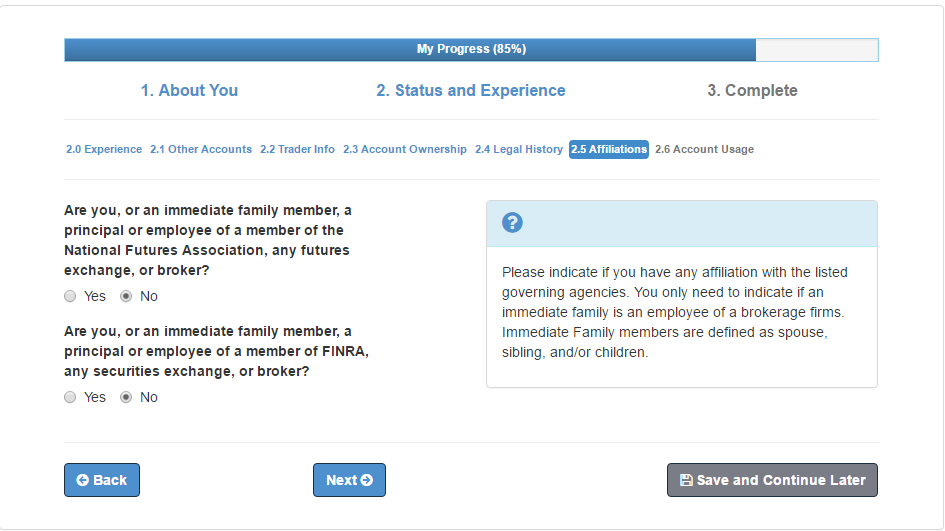
Task: Select Yes for National Futures Association question
Action: coord(71,297)
